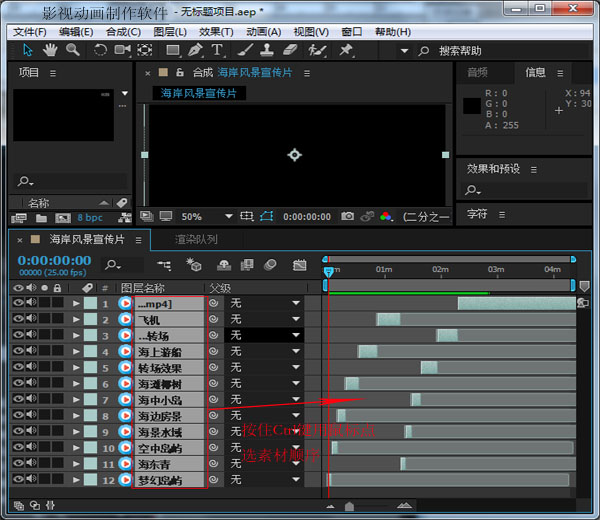The image size is (600, 520).
Task: Open parent dropdown for layer 3
Action: coord(296,335)
